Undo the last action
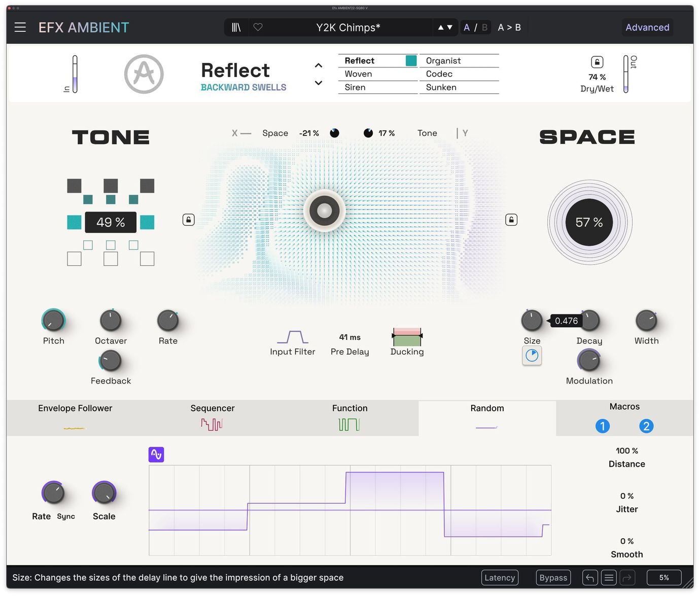 (x=590, y=578)
